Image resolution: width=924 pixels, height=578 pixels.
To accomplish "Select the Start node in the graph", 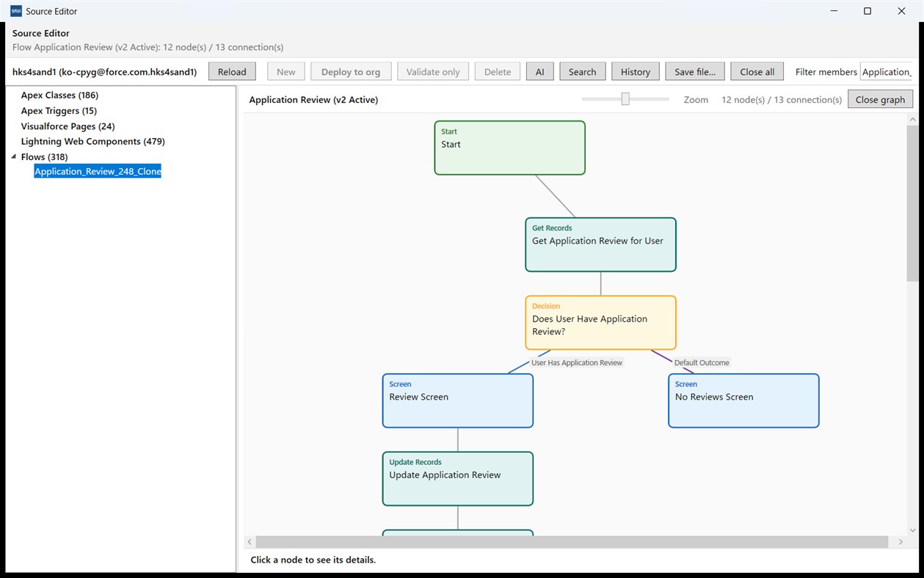I will 509,148.
